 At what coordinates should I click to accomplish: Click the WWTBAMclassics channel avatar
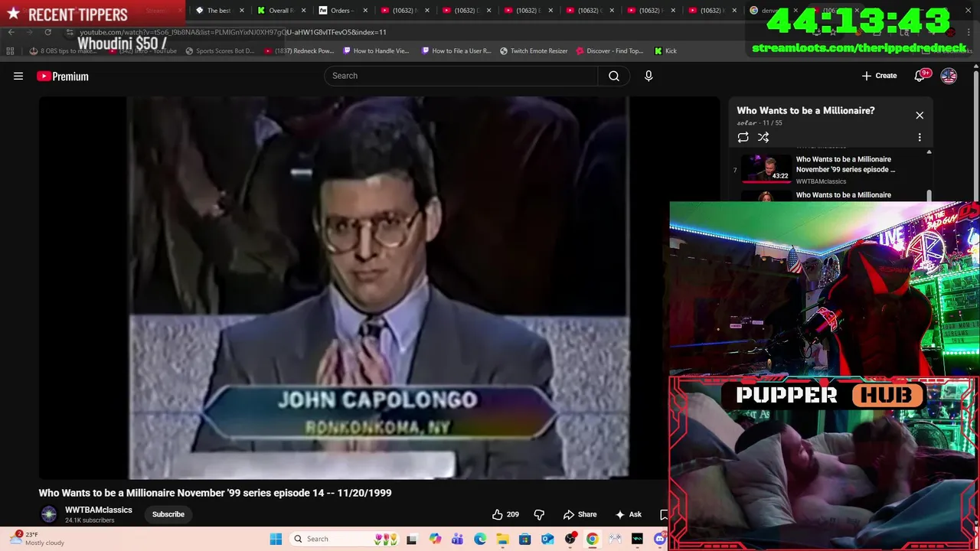49,514
